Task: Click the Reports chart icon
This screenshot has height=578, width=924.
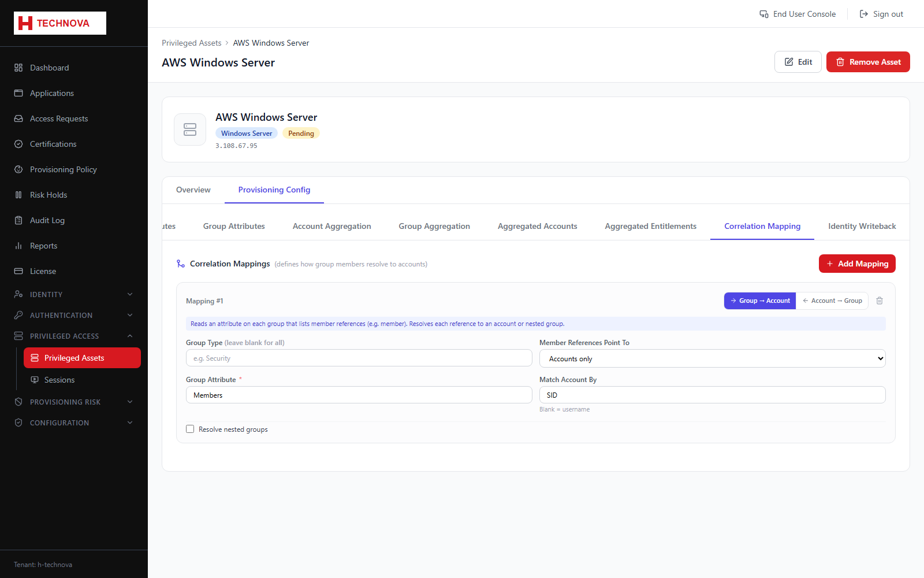Action: pyautogui.click(x=18, y=246)
